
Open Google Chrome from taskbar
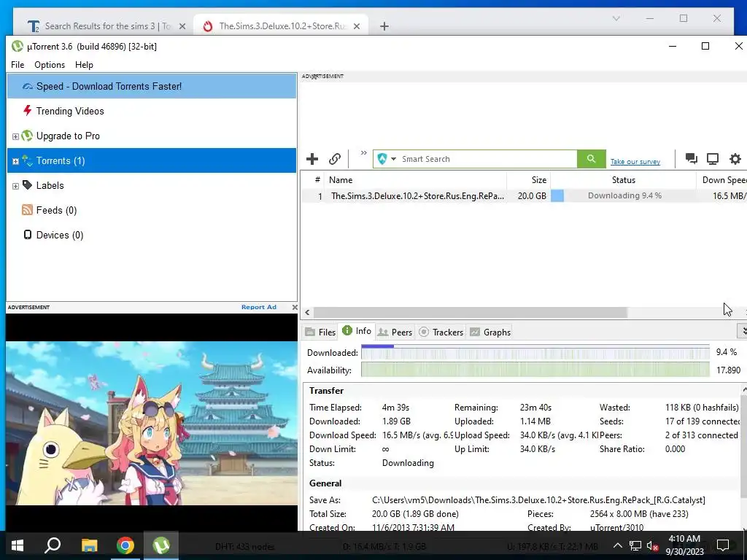click(125, 545)
